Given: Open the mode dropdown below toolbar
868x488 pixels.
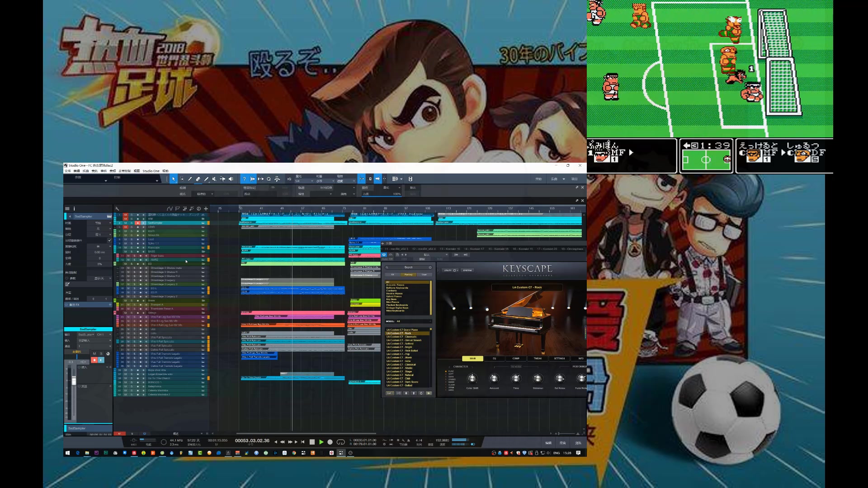Looking at the screenshot, I should (202, 194).
